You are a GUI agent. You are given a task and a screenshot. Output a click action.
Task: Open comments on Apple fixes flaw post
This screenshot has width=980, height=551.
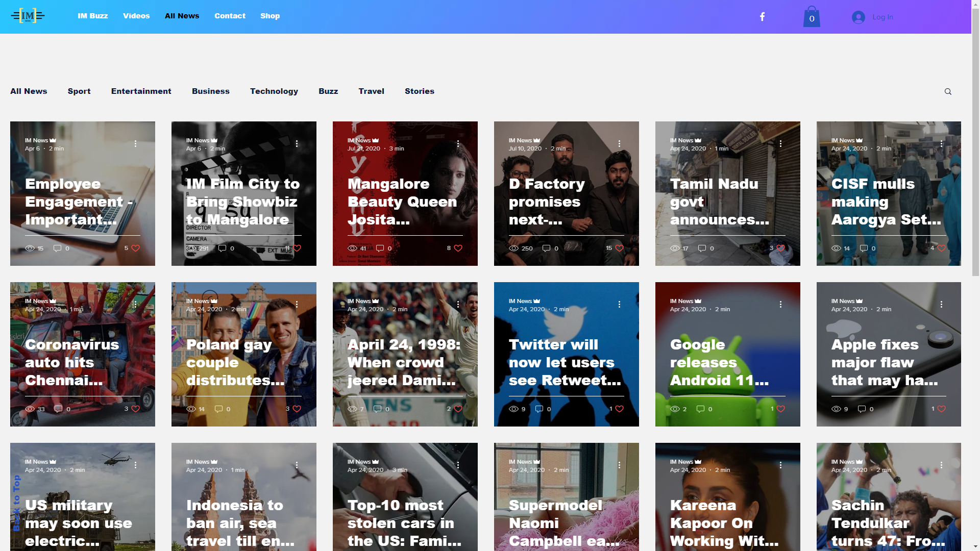[x=866, y=409]
